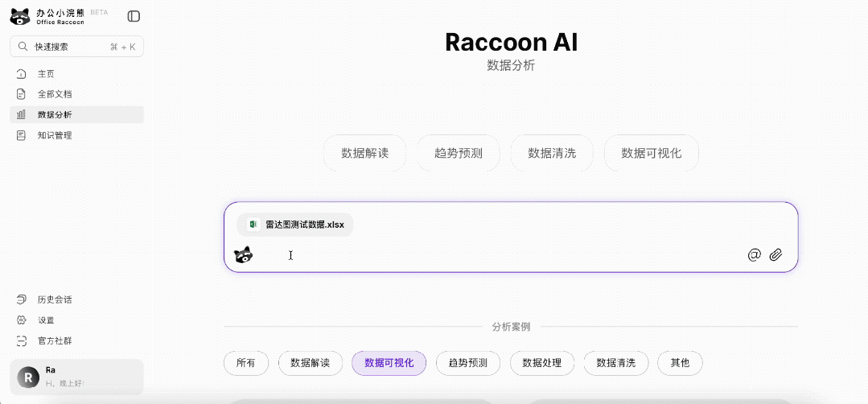This screenshot has width=868, height=404.
Task: Click the 知识管理 book icon
Action: [x=21, y=135]
